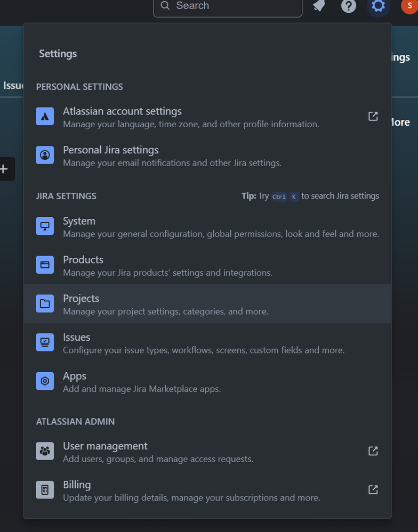Focus the Search input field
This screenshot has width=418, height=532.
228,6
